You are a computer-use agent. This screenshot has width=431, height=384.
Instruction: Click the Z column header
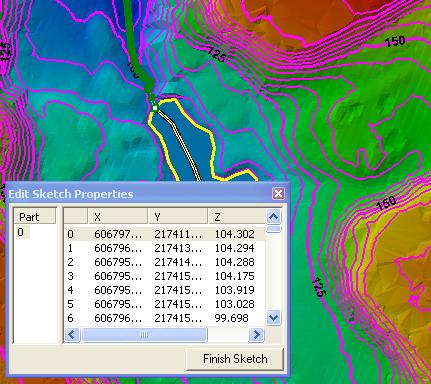click(237, 217)
